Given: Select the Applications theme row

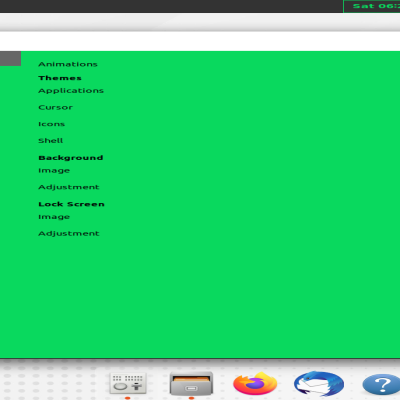Looking at the screenshot, I should [71, 91].
